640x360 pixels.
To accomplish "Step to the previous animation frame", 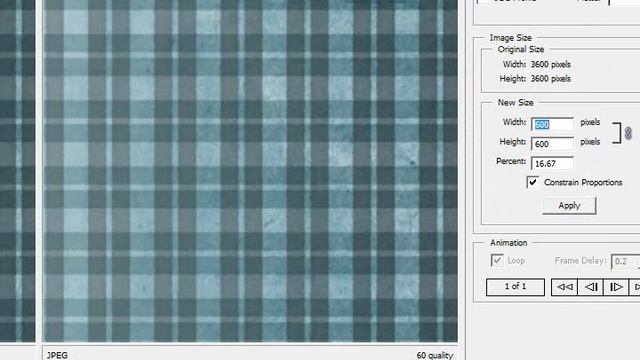I will coord(591,287).
